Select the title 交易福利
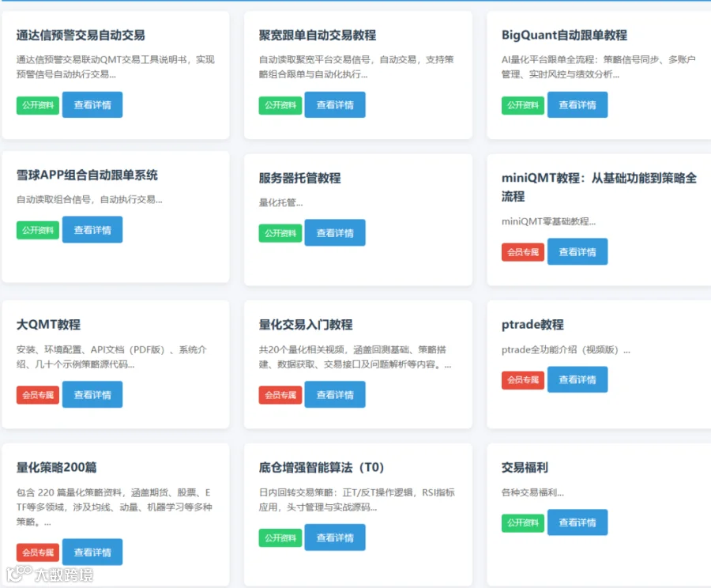Image resolution: width=711 pixels, height=588 pixels. 525,467
